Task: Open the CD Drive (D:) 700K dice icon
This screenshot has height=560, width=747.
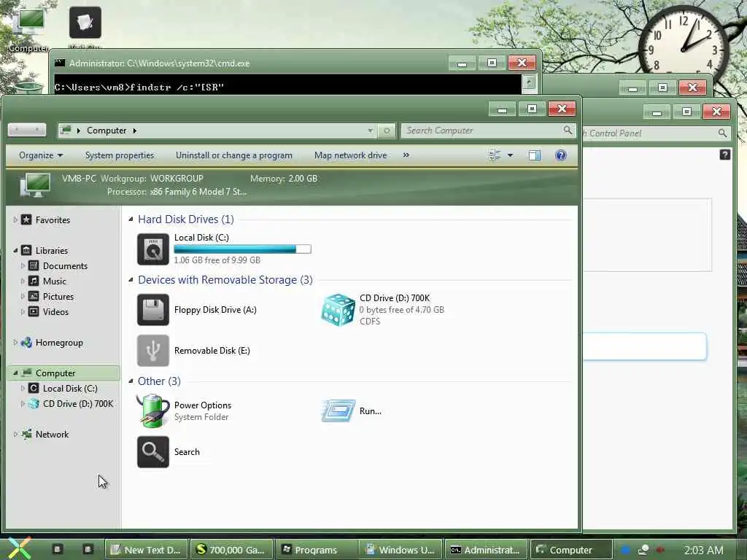Action: pos(338,309)
